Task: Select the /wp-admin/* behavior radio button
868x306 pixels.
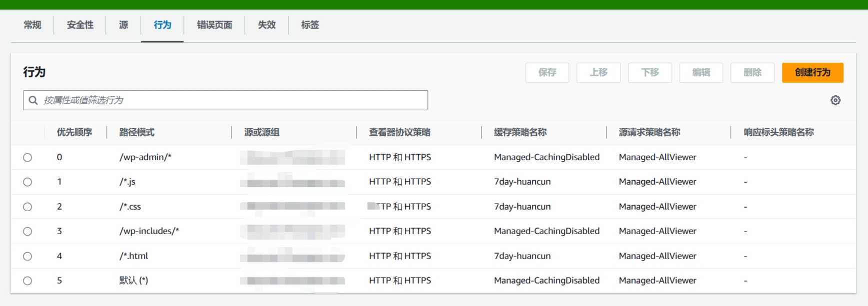Action: 27,157
